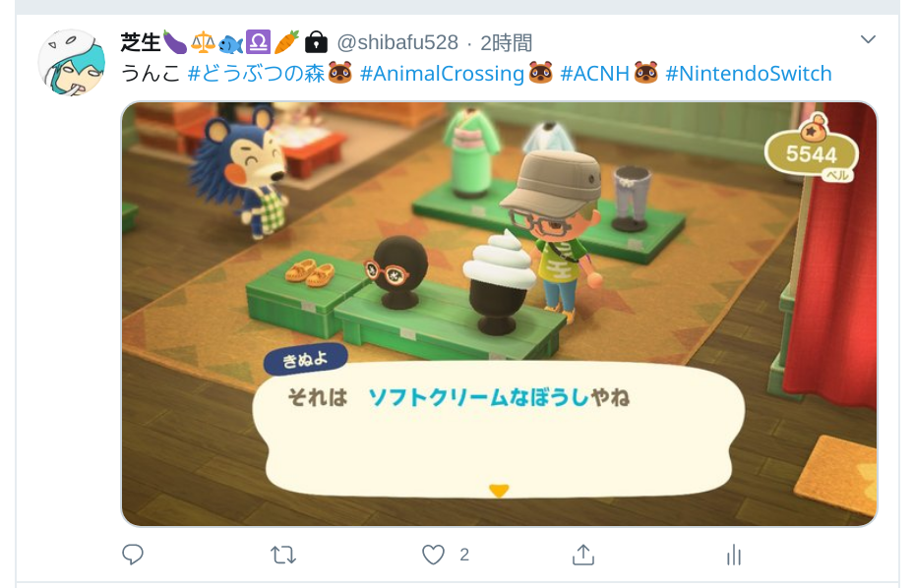Retweet this Animal Crossing post

tap(283, 555)
